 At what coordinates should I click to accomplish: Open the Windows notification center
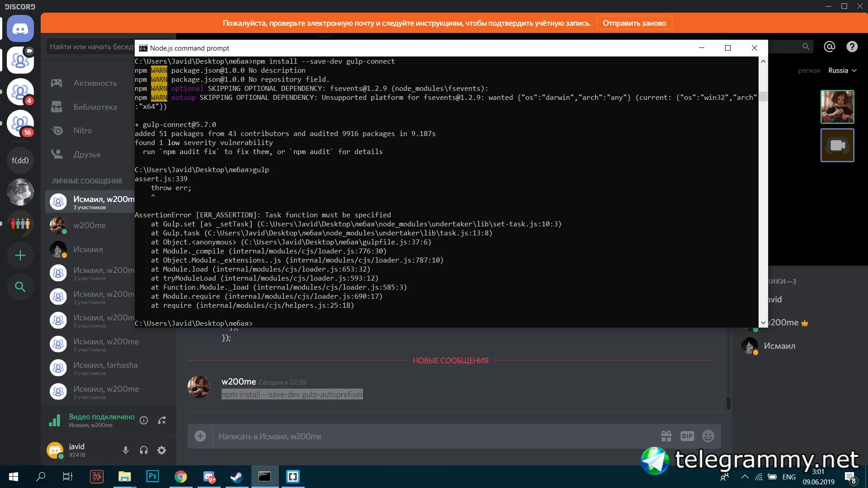(x=850, y=478)
